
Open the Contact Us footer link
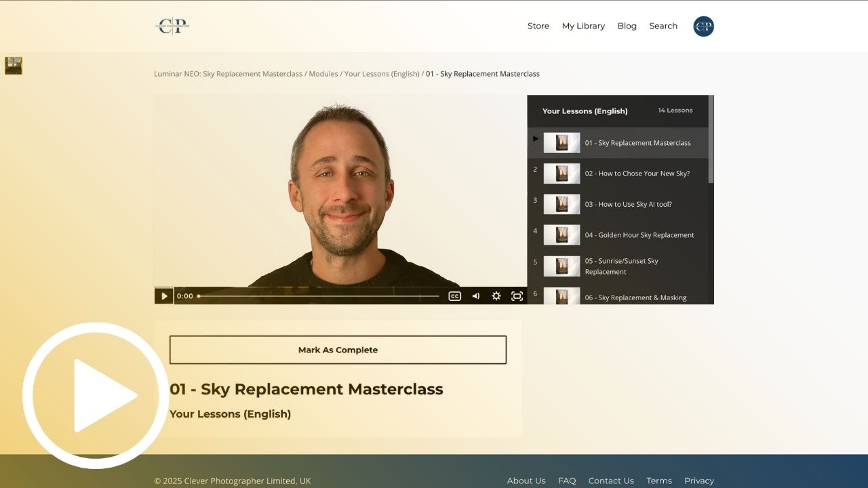[611, 481]
